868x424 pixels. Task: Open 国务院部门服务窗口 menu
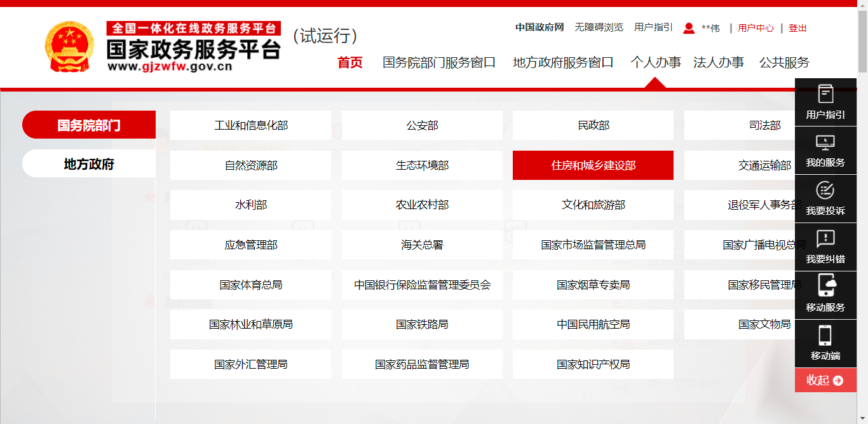(439, 62)
